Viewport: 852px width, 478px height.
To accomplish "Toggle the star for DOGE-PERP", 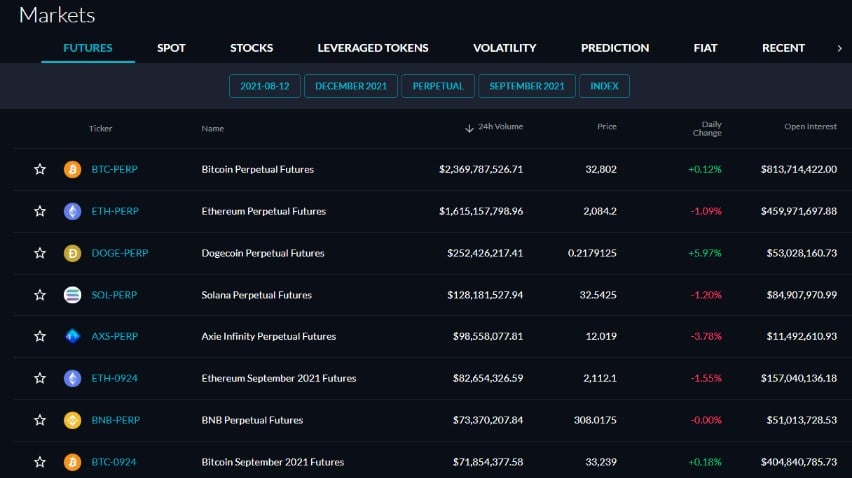I will [40, 253].
